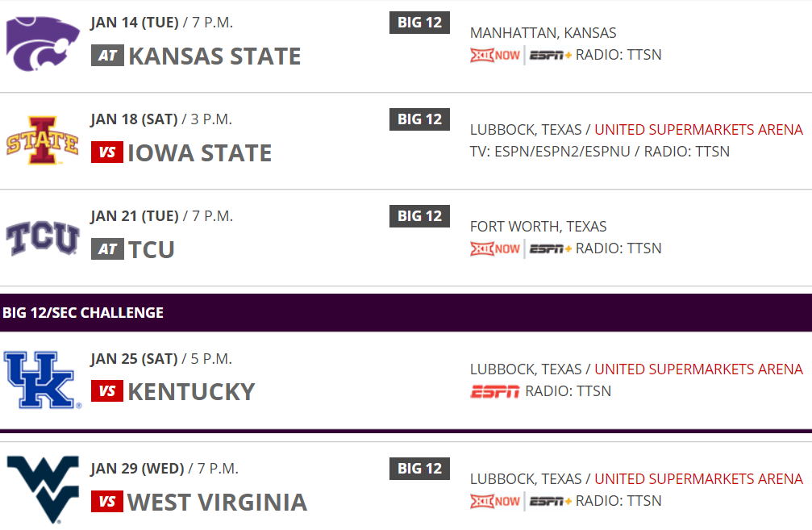Click the Kansas State opponent name

[214, 56]
